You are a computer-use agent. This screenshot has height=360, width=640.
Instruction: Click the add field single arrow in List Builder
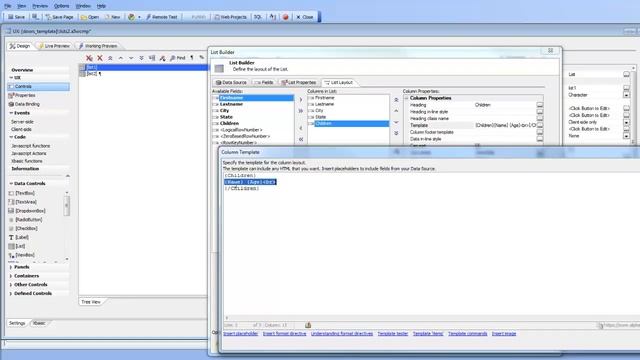pyautogui.click(x=301, y=100)
